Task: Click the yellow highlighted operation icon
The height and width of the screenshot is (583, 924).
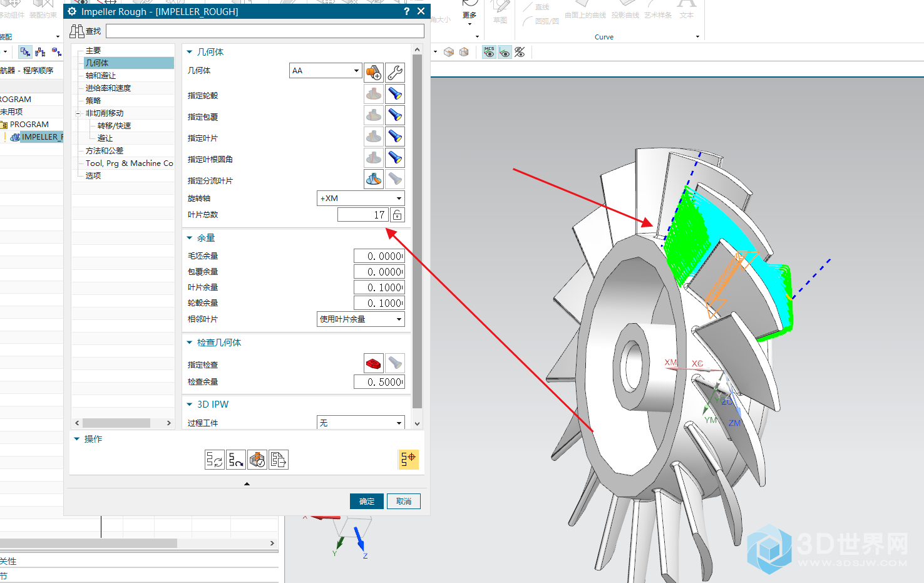Action: tap(408, 460)
